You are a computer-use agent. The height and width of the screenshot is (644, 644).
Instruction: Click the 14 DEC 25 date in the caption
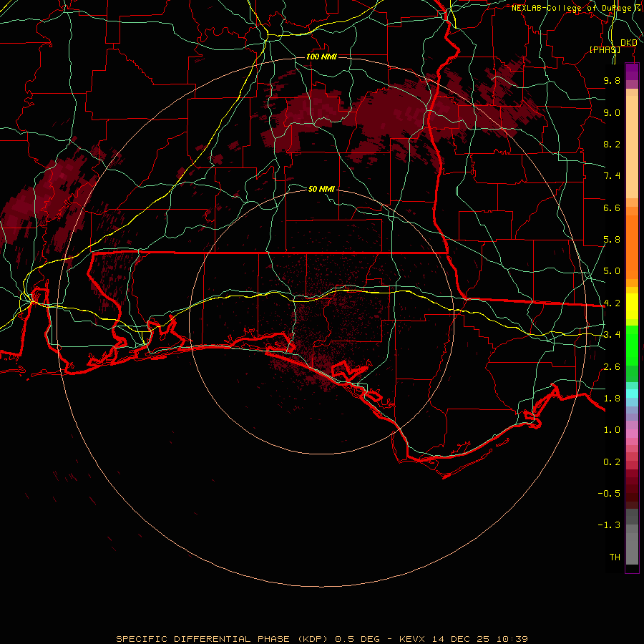pos(460,639)
